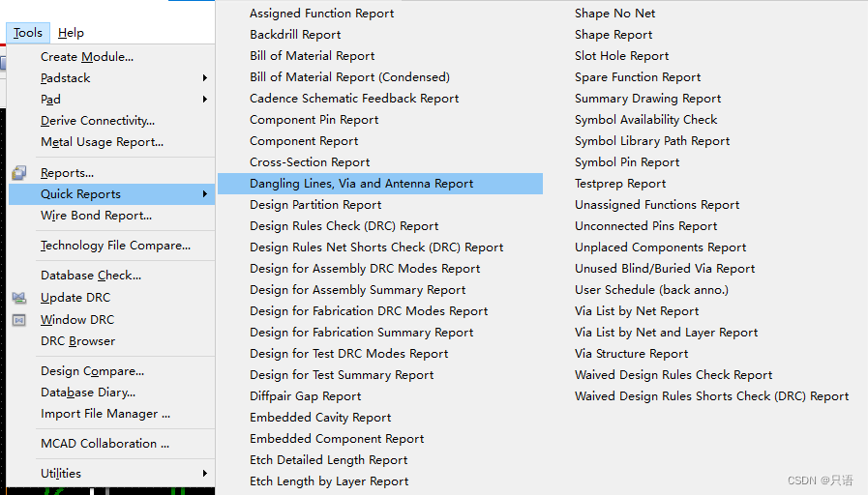Screen dimensions: 868x495
Task: Open the Tools menu
Action: point(27,33)
